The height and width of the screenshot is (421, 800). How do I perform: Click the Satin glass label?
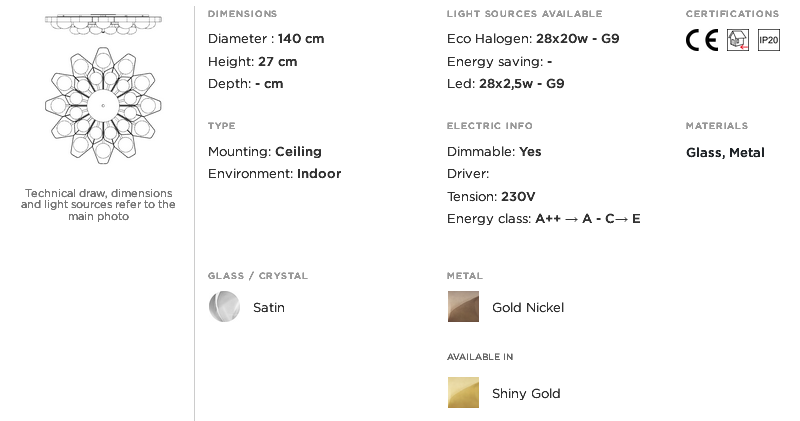tap(269, 308)
